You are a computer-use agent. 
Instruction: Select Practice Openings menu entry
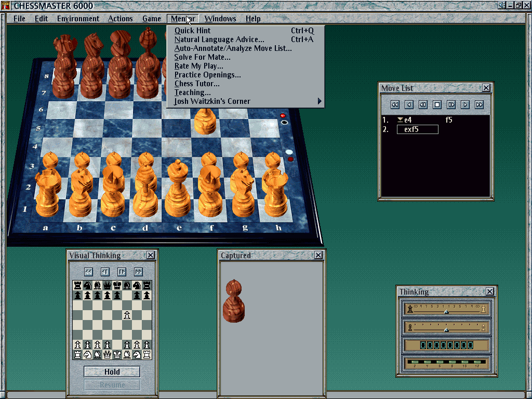(245, 75)
